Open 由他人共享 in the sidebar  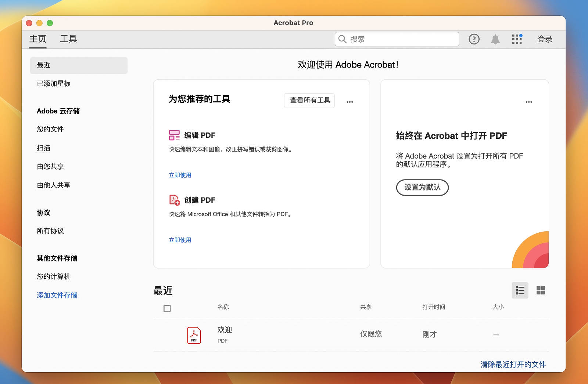point(54,185)
